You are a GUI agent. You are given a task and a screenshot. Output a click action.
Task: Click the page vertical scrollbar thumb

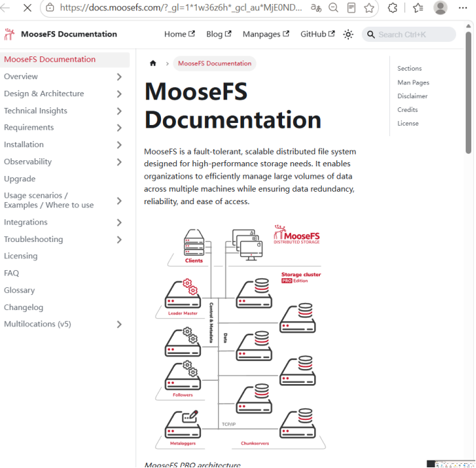pos(468,93)
